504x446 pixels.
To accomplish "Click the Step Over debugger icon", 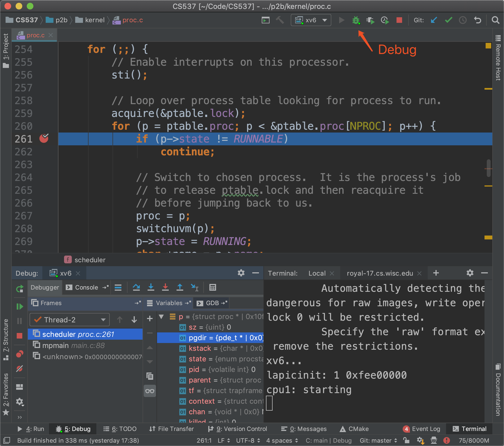I will coord(136,287).
